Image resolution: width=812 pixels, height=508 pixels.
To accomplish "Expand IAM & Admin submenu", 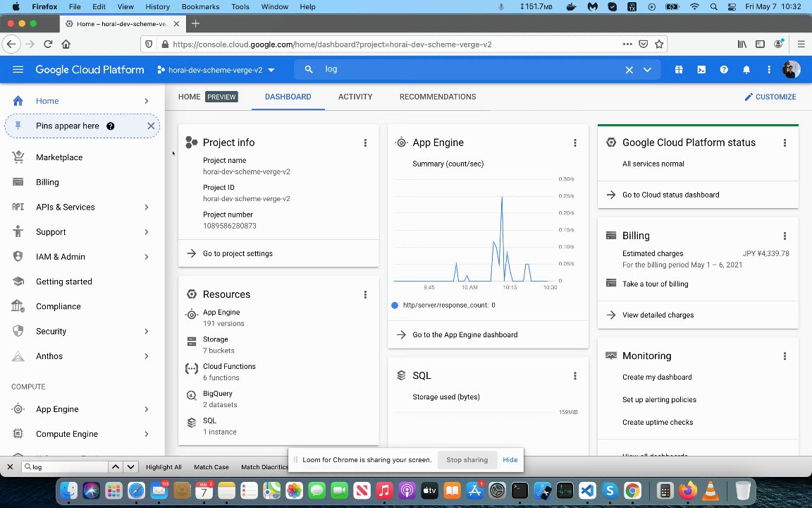I will (x=147, y=257).
